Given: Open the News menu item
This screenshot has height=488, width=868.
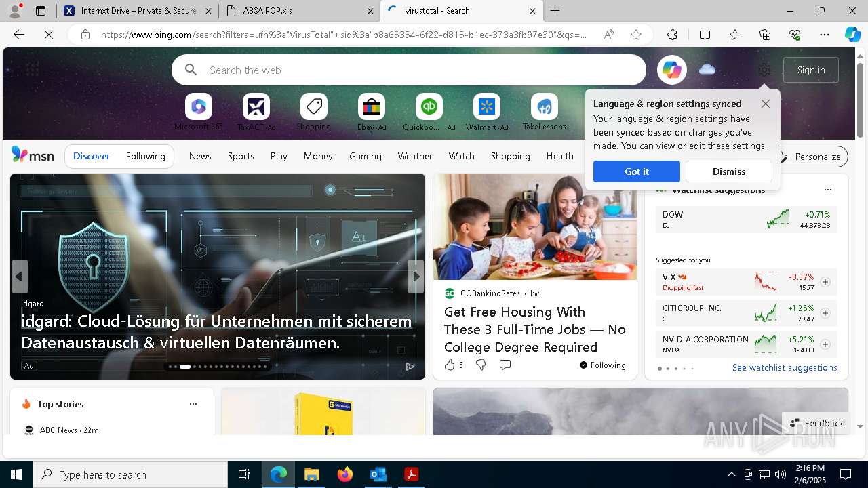Looking at the screenshot, I should tap(200, 156).
